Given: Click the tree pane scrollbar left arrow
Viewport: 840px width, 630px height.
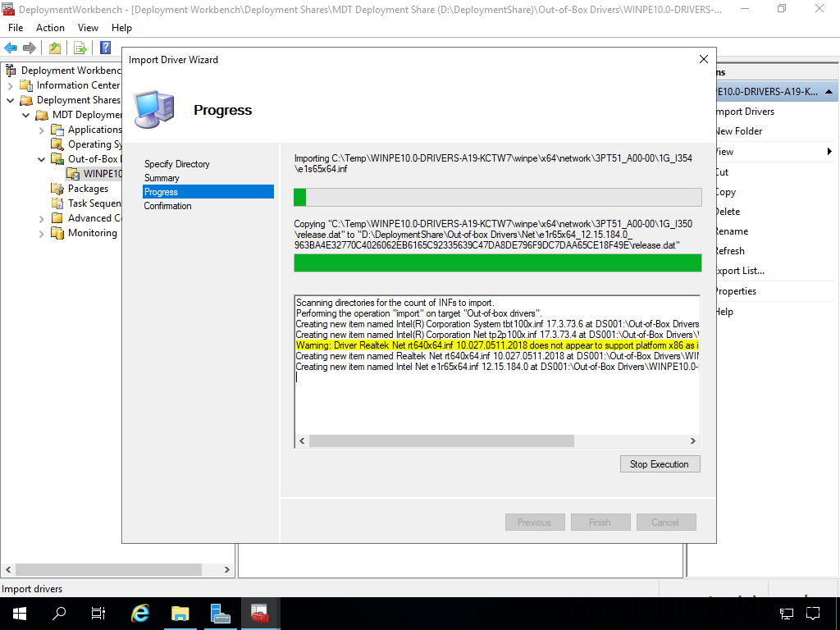Looking at the screenshot, I should pos(8,569).
